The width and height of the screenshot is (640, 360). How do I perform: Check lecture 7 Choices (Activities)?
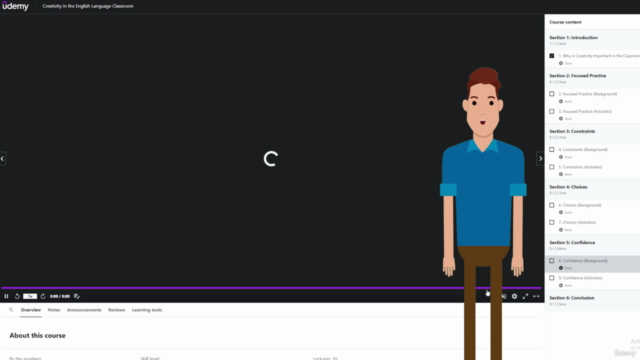click(x=552, y=222)
